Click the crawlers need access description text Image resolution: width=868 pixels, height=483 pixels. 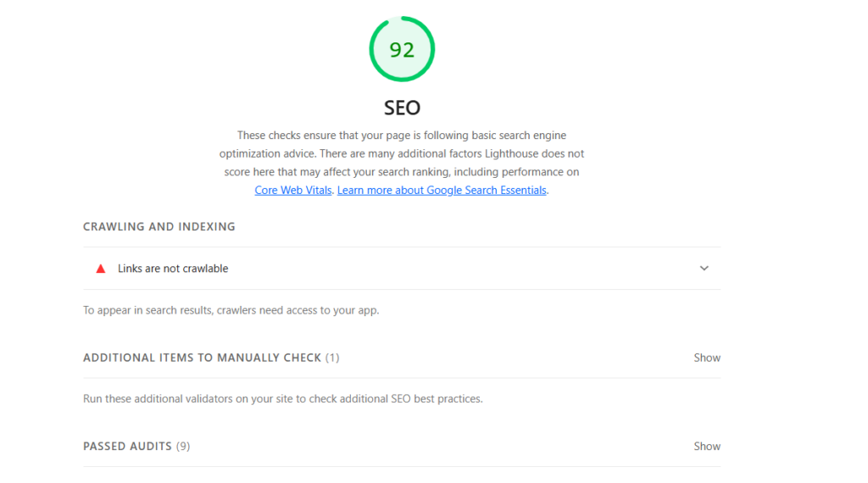[231, 310]
